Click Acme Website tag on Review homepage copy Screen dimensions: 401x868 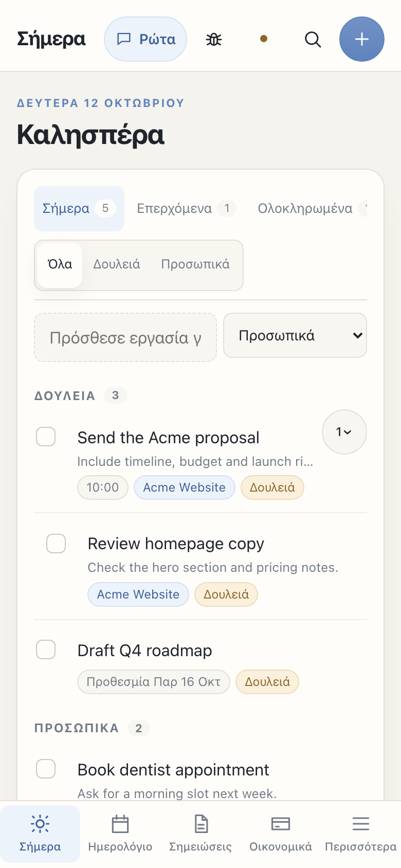138,594
